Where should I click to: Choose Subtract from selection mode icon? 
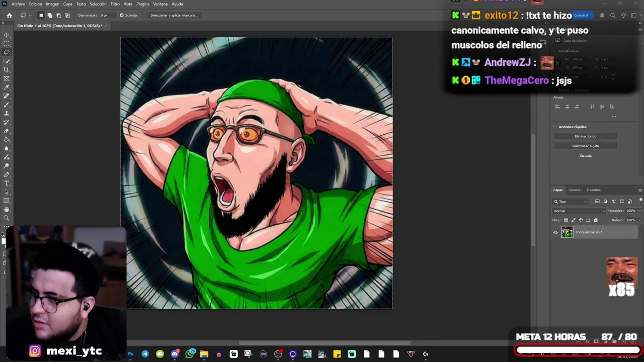click(58, 15)
